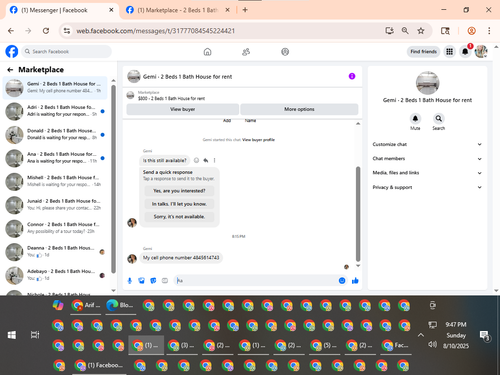Open Adri conversation in chat list
This screenshot has width=500, height=375.
[55, 111]
